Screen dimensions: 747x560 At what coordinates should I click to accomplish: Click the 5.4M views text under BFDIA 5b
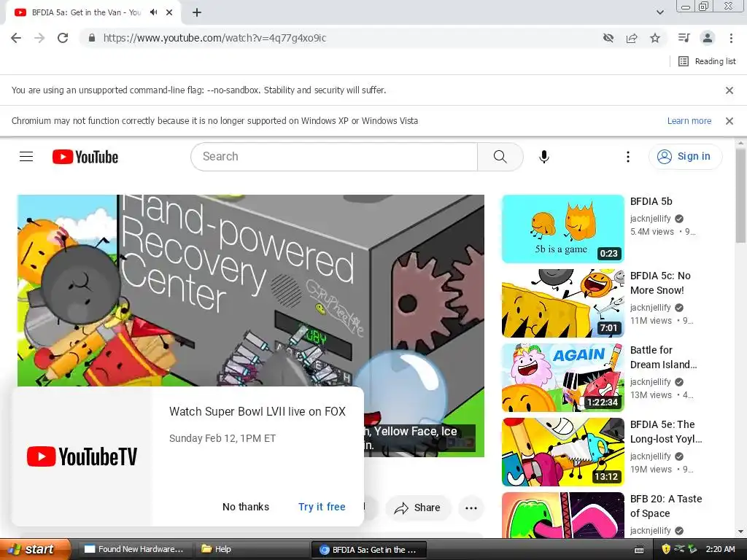point(652,232)
